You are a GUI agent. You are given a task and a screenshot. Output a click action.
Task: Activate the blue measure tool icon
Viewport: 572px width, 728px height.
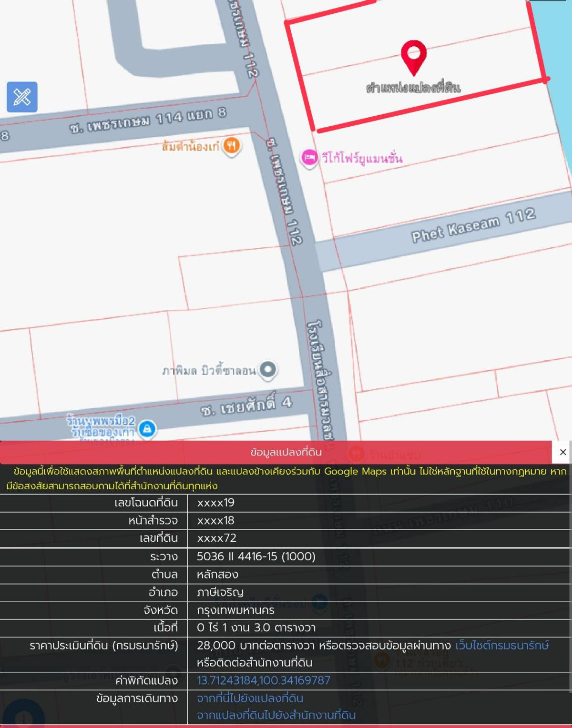[22, 97]
